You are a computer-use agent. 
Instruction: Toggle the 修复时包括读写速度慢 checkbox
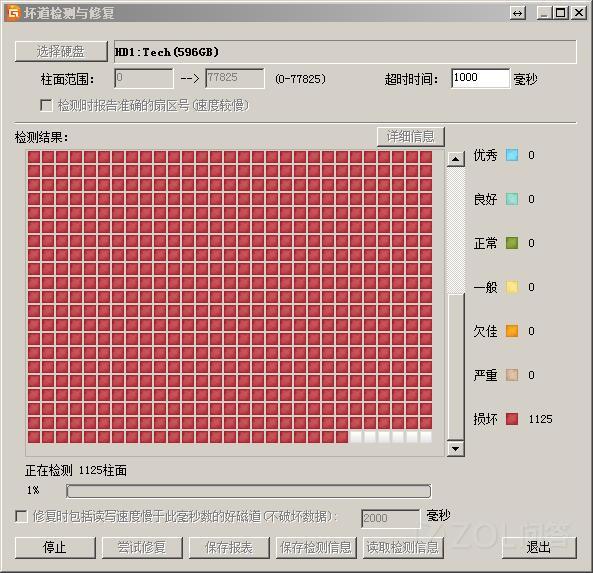click(x=21, y=516)
